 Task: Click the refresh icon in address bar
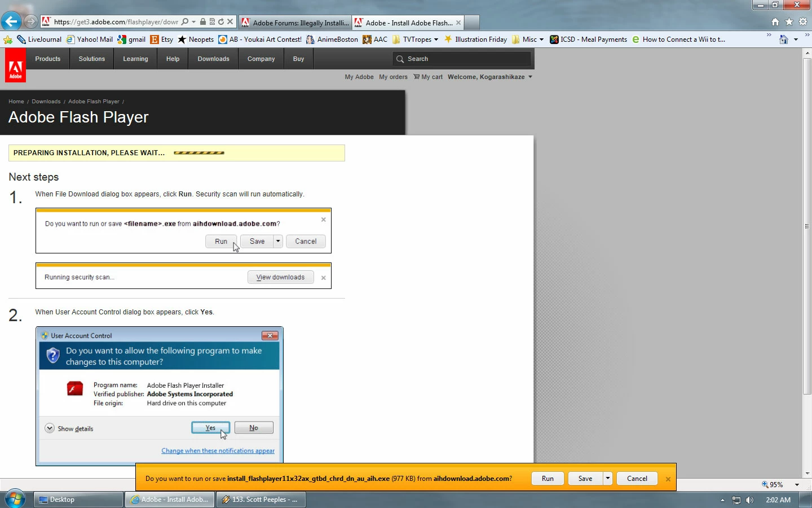(221, 22)
